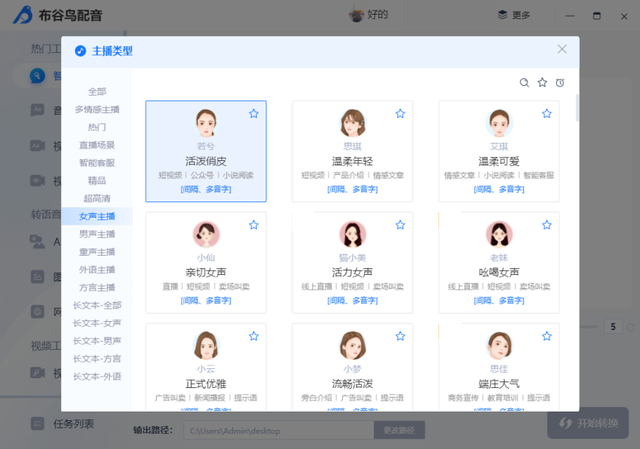Screen dimensions: 640x449
Task: Favorite the 若兮 活泼俏皮 voice star
Action: click(253, 113)
